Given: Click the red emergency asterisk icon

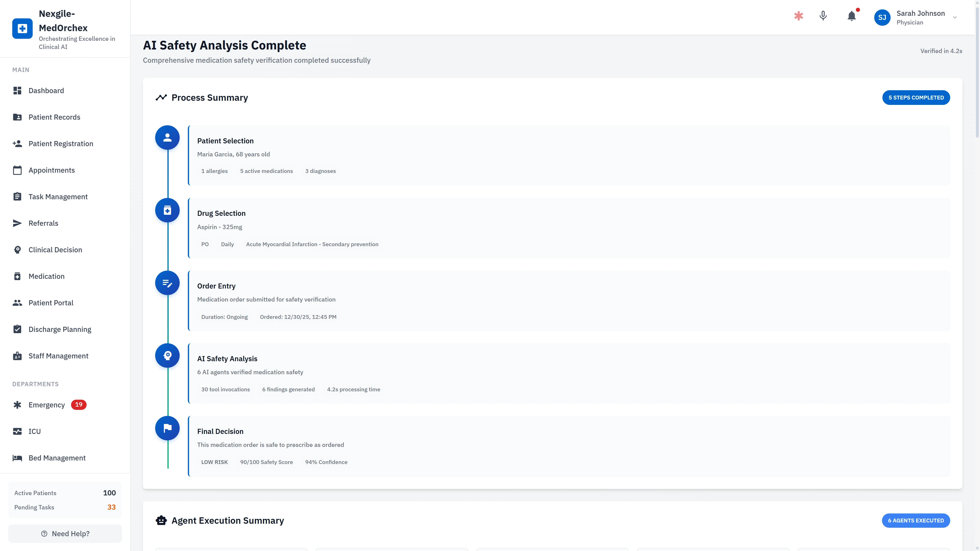Looking at the screenshot, I should [x=799, y=16].
